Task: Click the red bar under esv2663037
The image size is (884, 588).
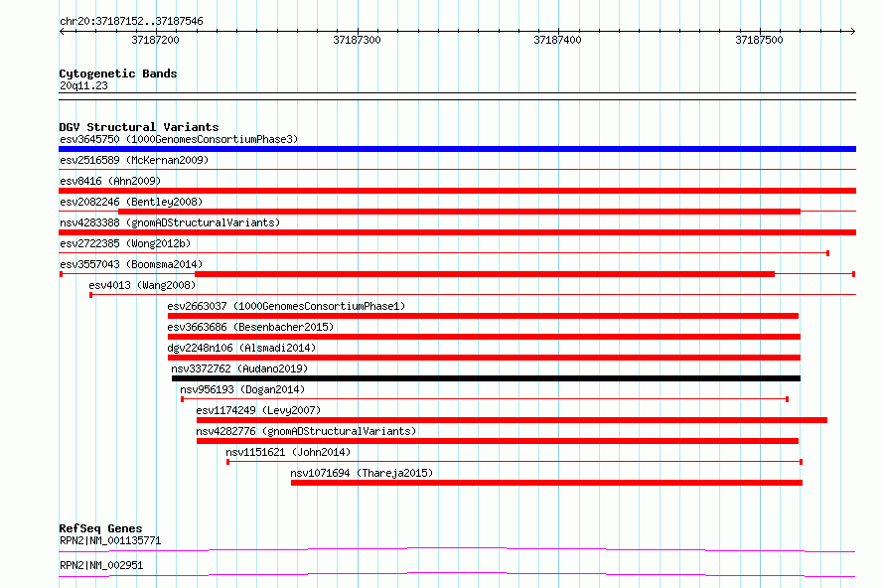Action: point(483,316)
